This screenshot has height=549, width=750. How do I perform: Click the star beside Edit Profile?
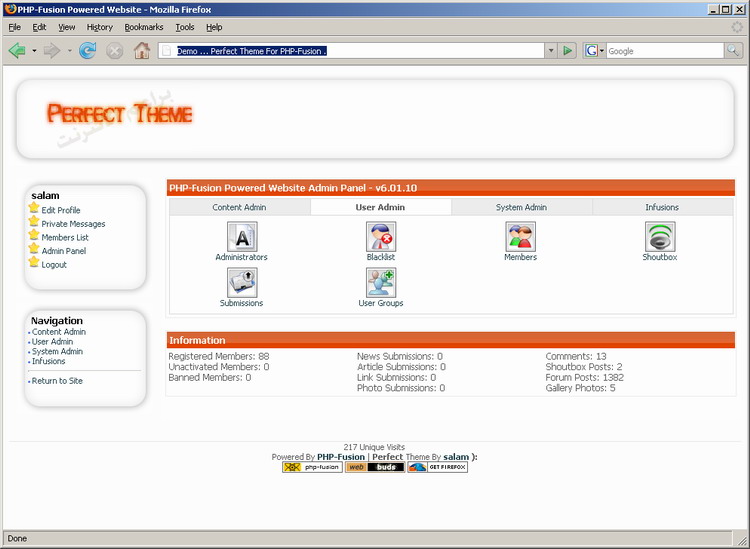pyautogui.click(x=34, y=208)
